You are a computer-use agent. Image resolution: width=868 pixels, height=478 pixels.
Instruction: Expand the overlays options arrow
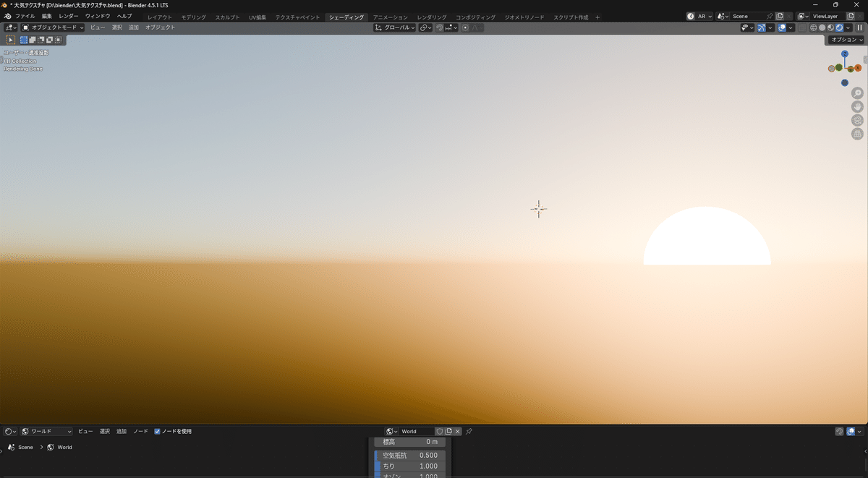point(791,27)
